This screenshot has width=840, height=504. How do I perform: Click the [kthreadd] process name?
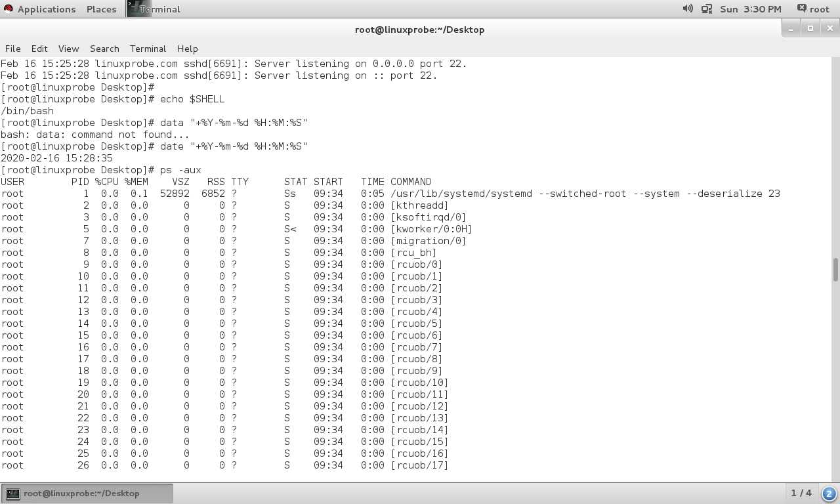click(420, 205)
